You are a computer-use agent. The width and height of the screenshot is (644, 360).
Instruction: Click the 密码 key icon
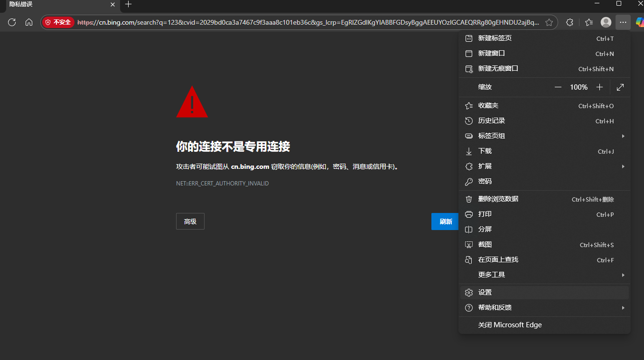point(469,182)
